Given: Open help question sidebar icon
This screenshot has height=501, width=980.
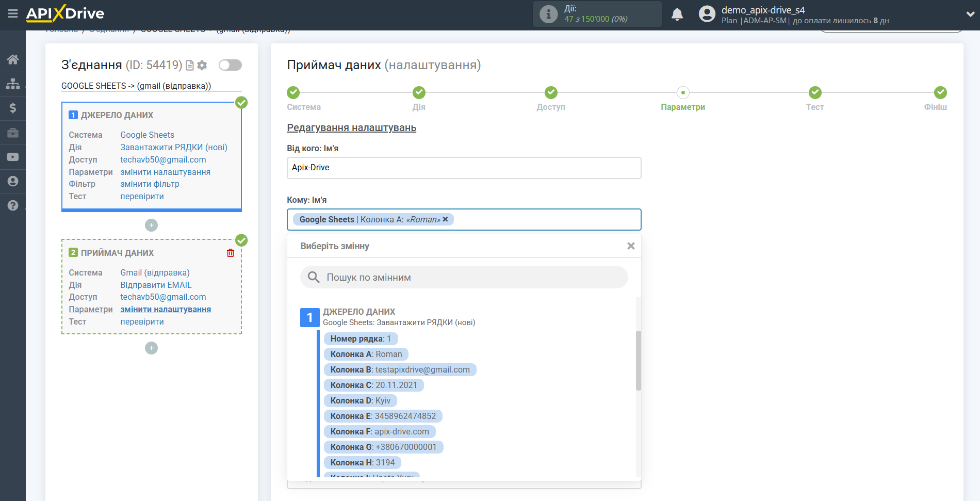Looking at the screenshot, I should (13, 205).
